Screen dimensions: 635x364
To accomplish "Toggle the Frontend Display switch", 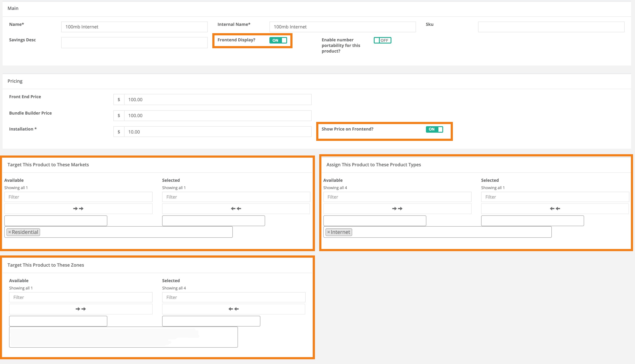I will click(x=278, y=40).
